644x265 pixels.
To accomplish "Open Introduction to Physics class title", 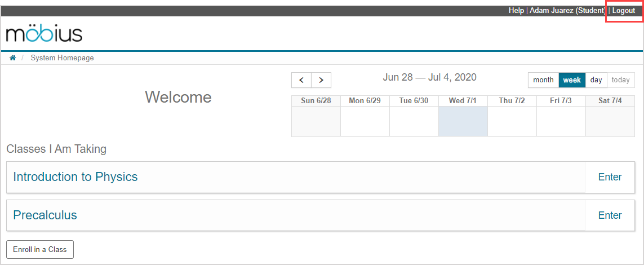I will tap(75, 177).
